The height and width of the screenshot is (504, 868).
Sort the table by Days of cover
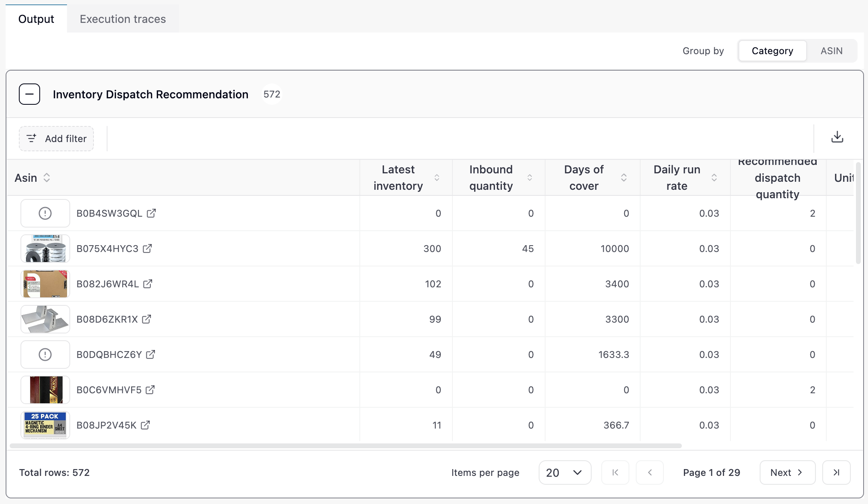pyautogui.click(x=624, y=177)
